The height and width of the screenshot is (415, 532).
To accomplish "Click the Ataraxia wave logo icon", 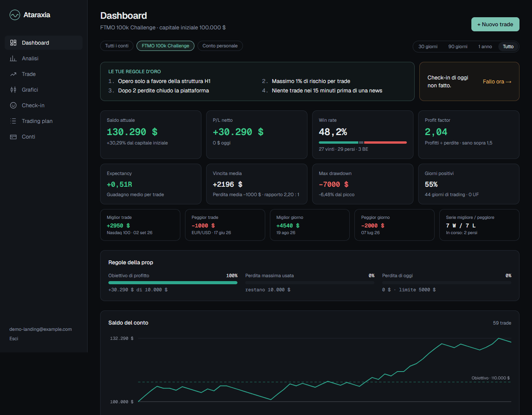I will pos(15,15).
